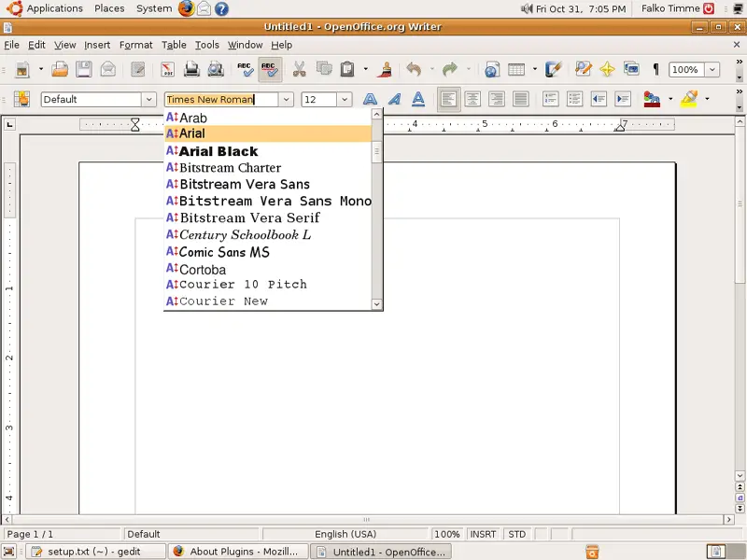Open the Window menu
This screenshot has height=560, width=747.
[245, 45]
